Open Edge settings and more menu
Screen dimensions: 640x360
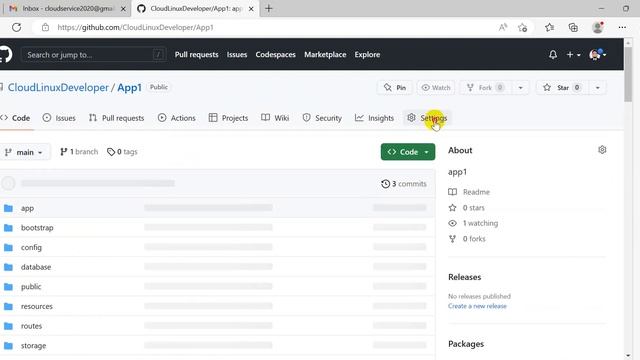click(x=622, y=27)
